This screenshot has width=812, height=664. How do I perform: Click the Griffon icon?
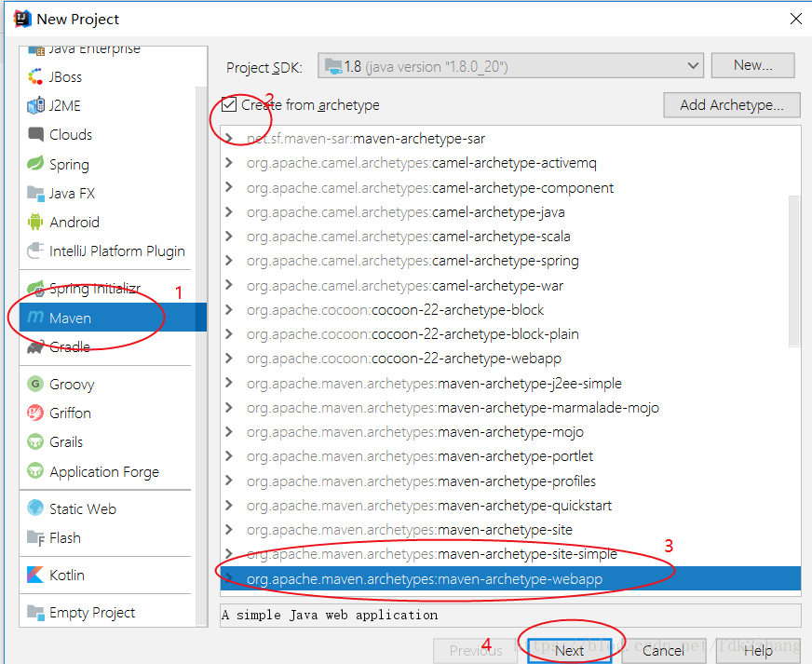[35, 413]
